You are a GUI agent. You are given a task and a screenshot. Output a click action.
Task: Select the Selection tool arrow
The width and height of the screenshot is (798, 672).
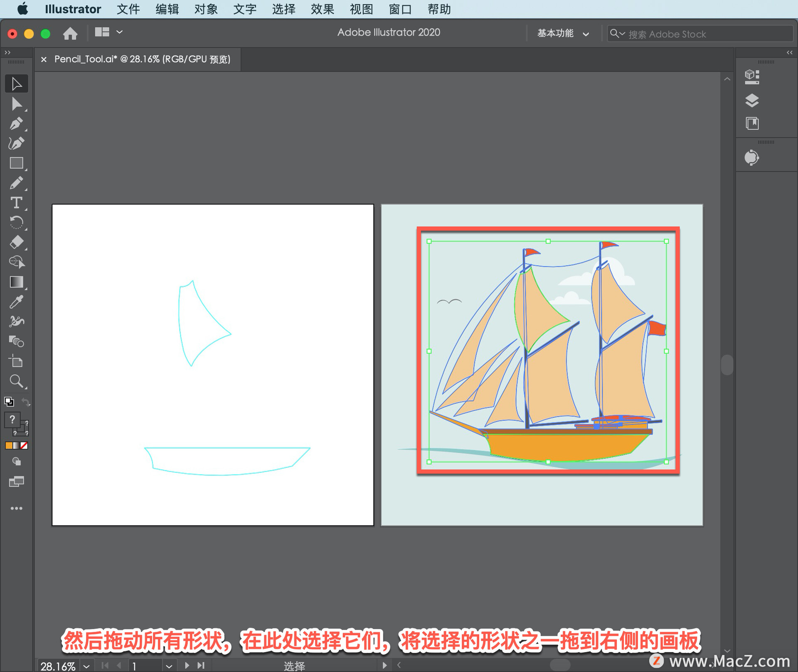(17, 84)
